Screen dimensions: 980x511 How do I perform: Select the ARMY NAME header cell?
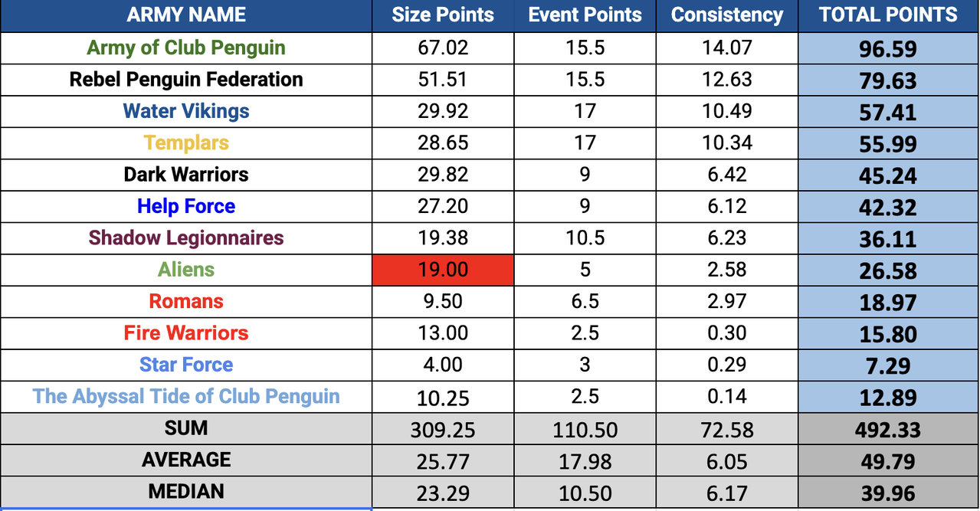(x=186, y=15)
